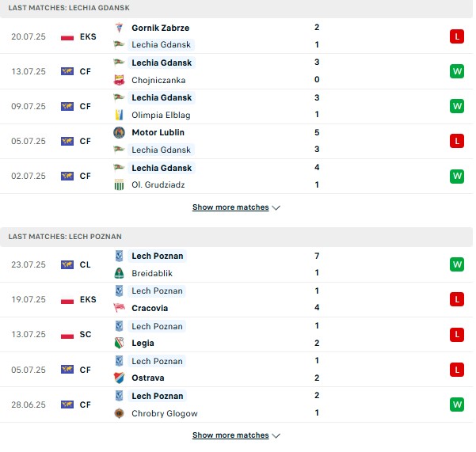Click the Ol. Grudziadz striped crest icon
The image size is (476, 452).
pyautogui.click(x=119, y=184)
